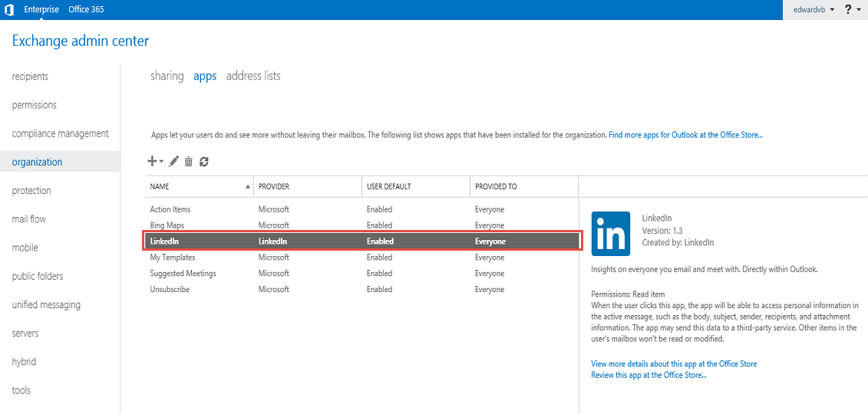Image resolution: width=868 pixels, height=414 pixels.
Task: Sort by PROVIDED TO column header
Action: 523,187
